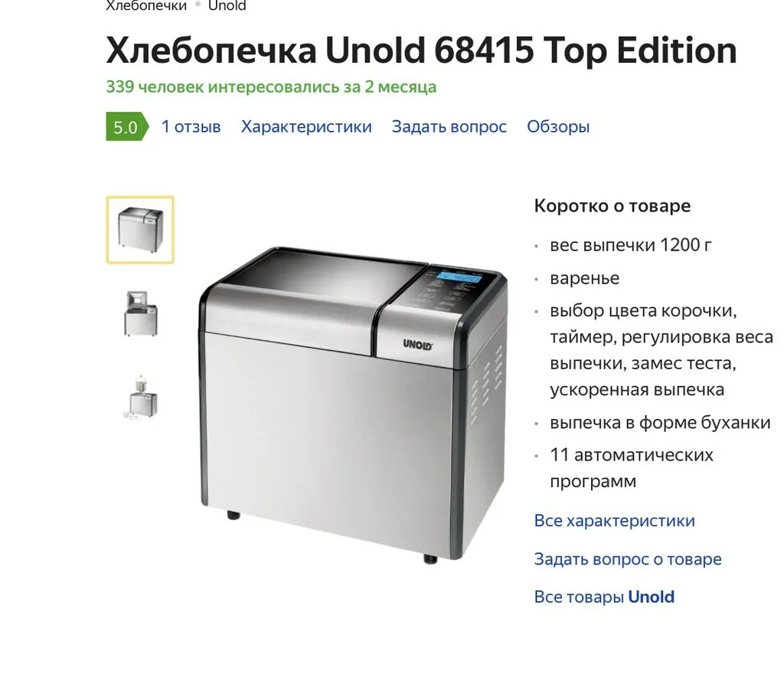The width and height of the screenshot is (784, 691).
Task: Go to the Обзоры tab
Action: coord(558,126)
